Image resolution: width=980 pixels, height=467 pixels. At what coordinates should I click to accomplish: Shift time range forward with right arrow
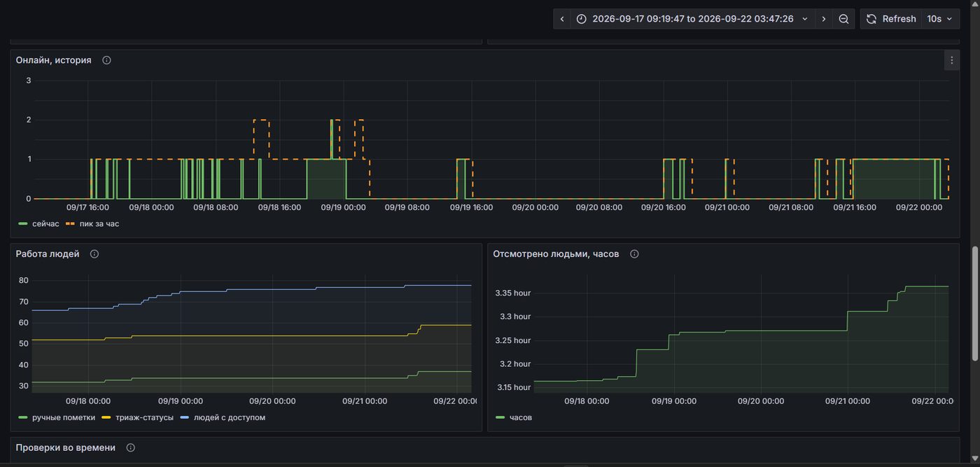tap(824, 19)
